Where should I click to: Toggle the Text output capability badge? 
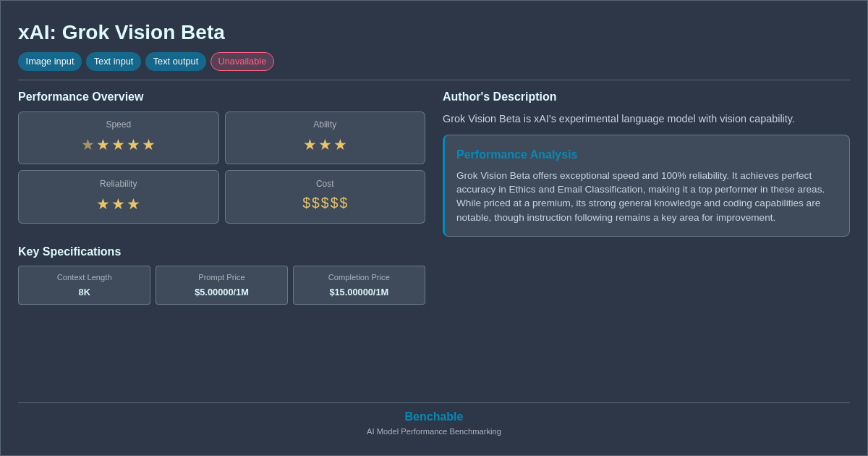(x=176, y=62)
